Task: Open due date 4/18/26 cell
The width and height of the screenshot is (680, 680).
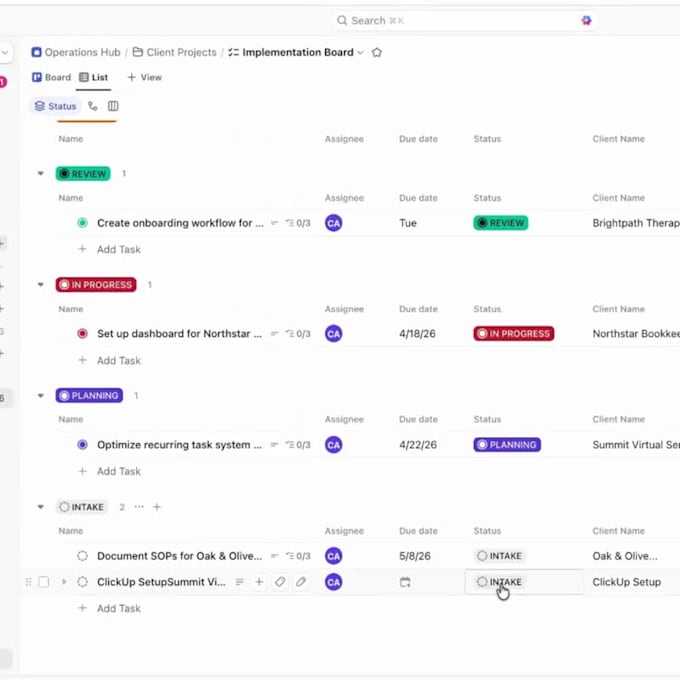Action: coord(417,333)
